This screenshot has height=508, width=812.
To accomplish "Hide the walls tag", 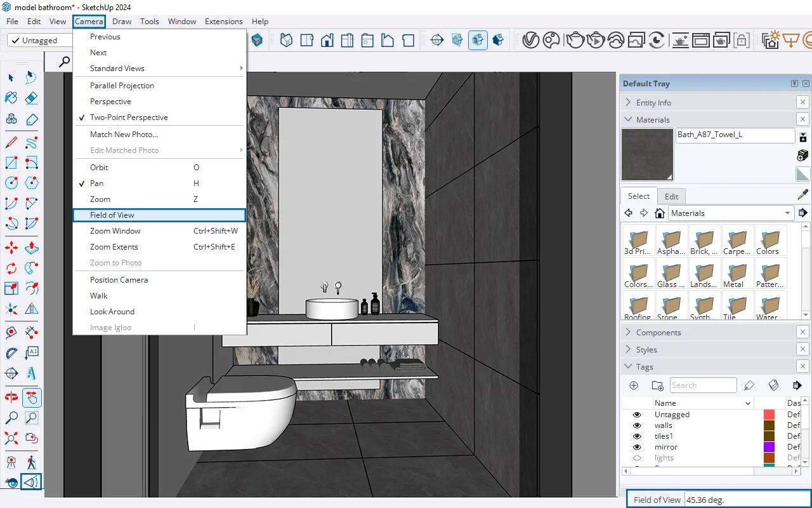I will (x=637, y=425).
